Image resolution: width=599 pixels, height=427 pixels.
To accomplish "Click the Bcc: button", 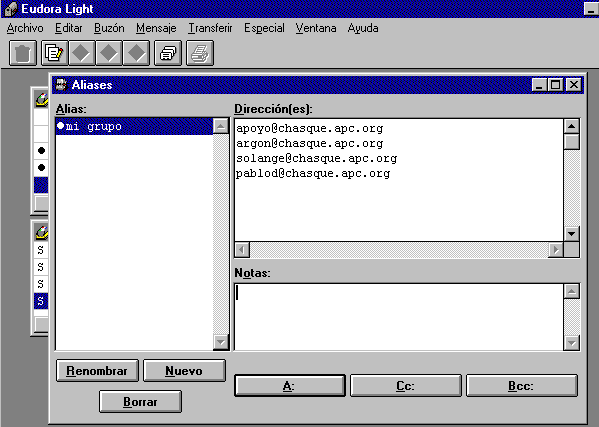I will (x=521, y=386).
